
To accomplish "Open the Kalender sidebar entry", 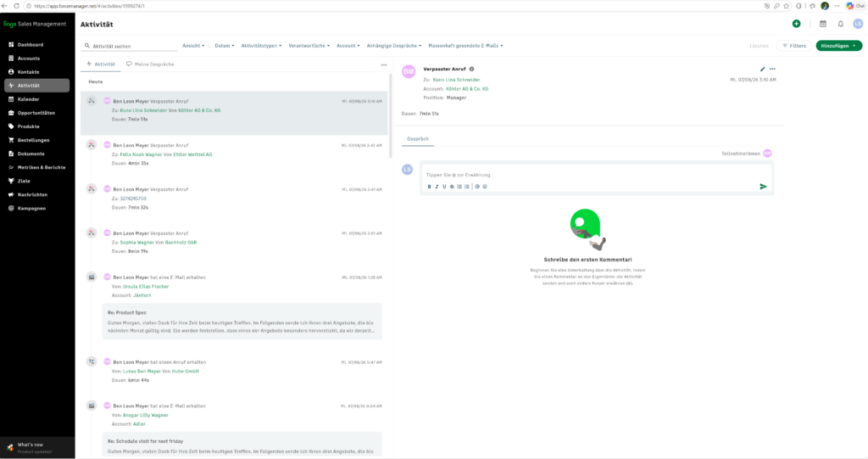I will point(28,99).
